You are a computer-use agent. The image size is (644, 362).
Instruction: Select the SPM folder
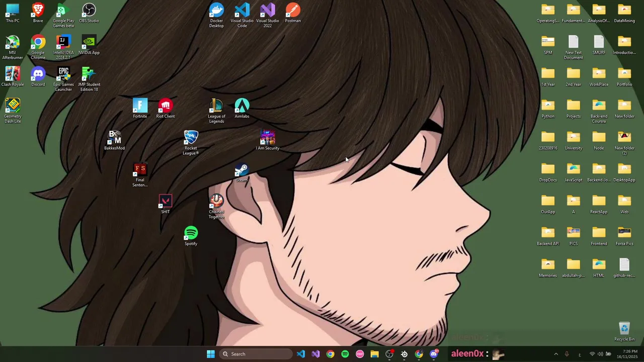(x=548, y=45)
